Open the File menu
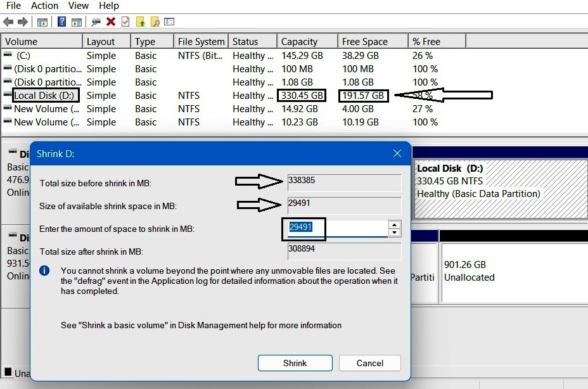The image size is (588, 389). [13, 6]
